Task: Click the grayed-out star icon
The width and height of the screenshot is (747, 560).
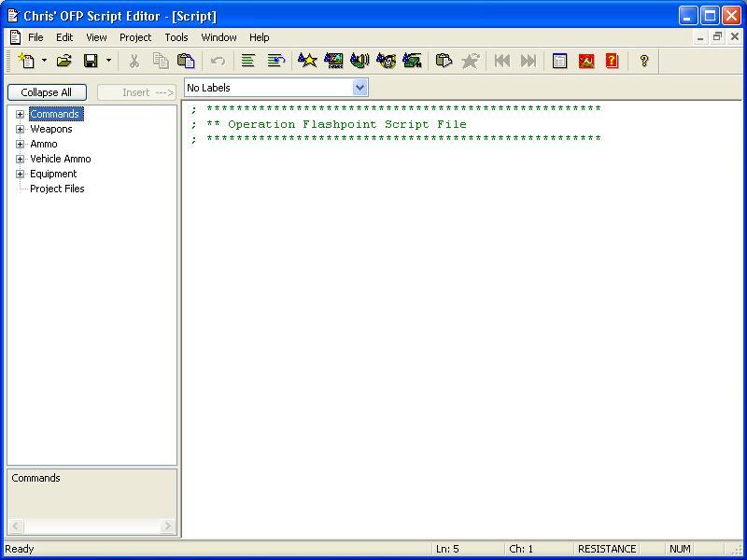Action: [471, 61]
